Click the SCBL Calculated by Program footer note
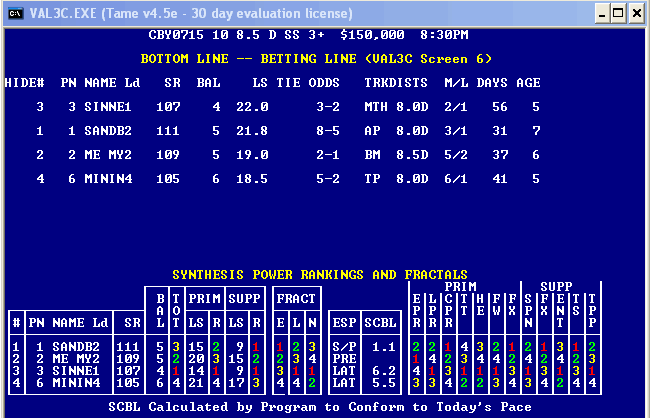 pyautogui.click(x=320, y=407)
